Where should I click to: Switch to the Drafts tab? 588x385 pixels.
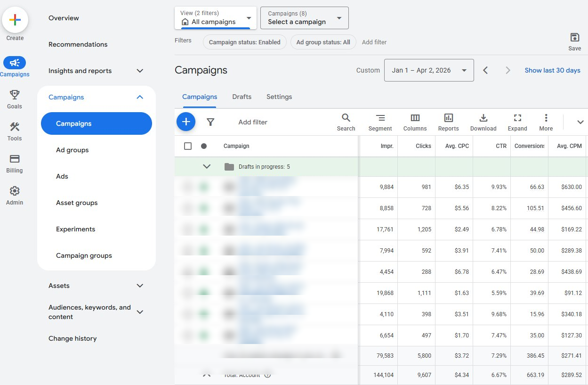tap(242, 96)
